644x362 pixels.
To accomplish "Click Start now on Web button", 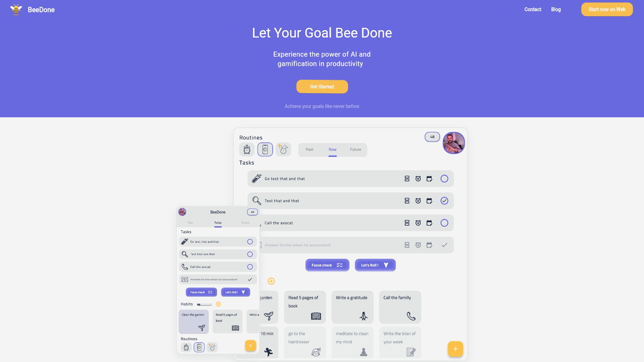I will (607, 9).
